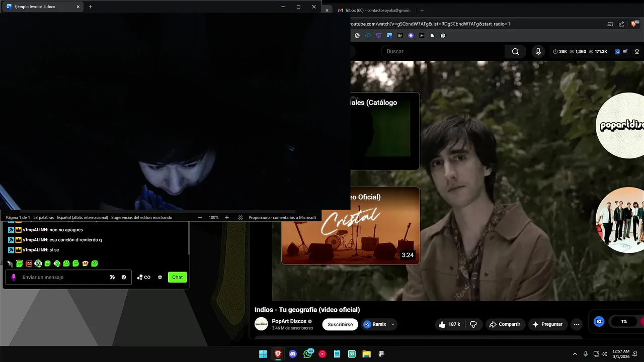This screenshot has height=362, width=644.
Task: Click Sugerencias del editor: mostrando
Action: point(142,218)
